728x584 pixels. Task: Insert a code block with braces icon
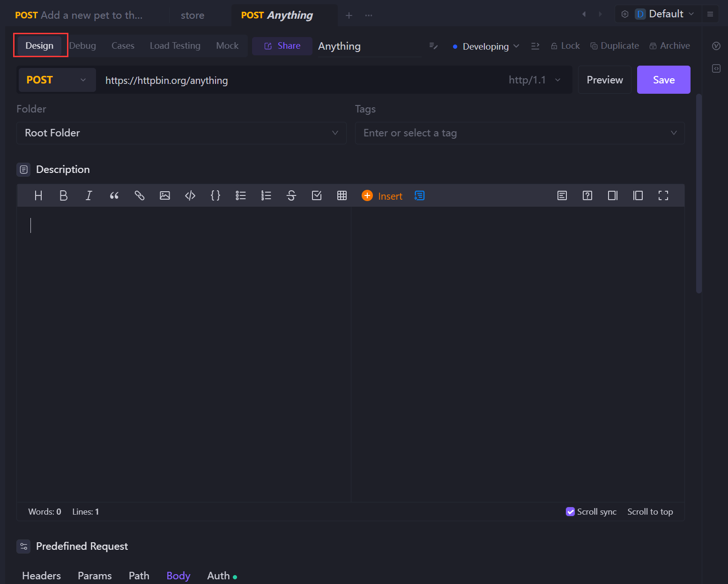pyautogui.click(x=215, y=195)
